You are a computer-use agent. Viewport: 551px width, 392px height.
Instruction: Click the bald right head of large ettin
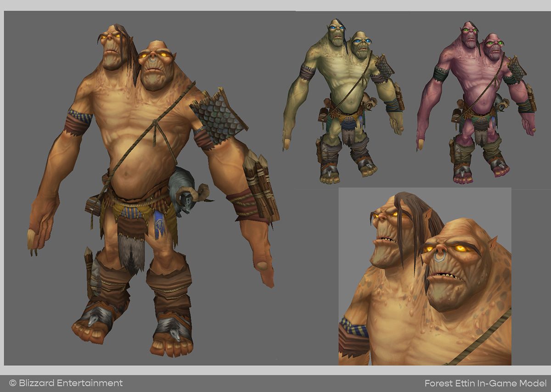point(156,66)
